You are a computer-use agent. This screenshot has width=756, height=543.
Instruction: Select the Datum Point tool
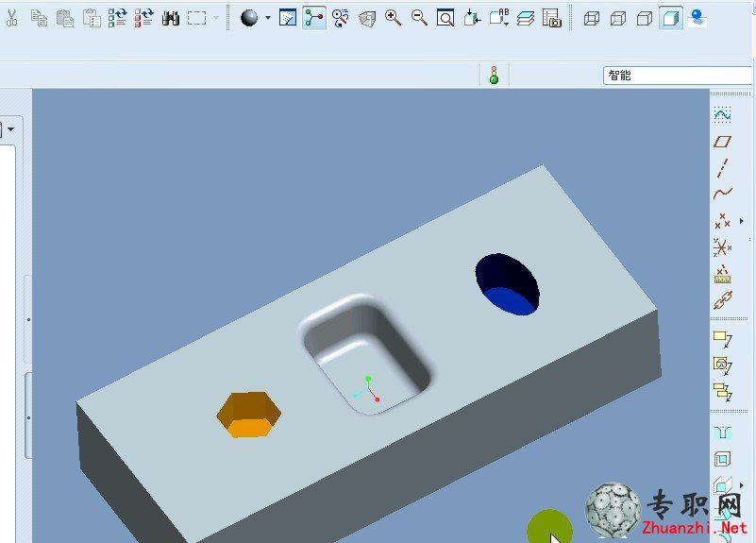coord(722,220)
